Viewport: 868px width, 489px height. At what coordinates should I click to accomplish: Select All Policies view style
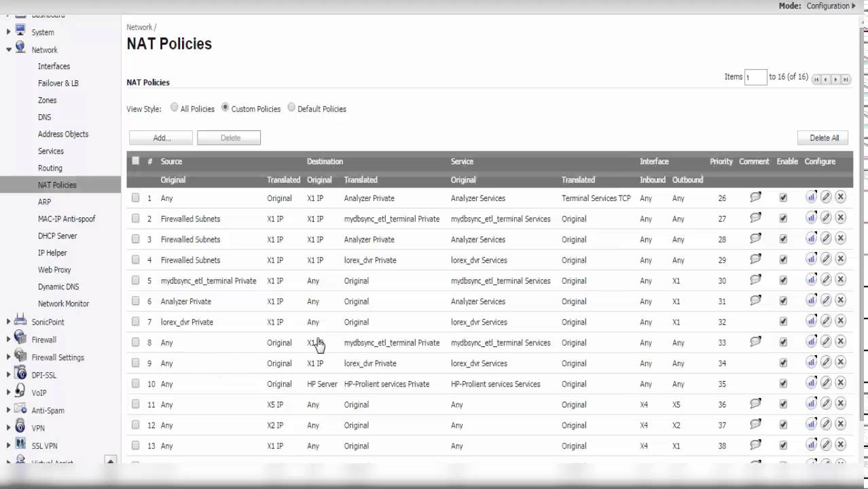(x=175, y=107)
